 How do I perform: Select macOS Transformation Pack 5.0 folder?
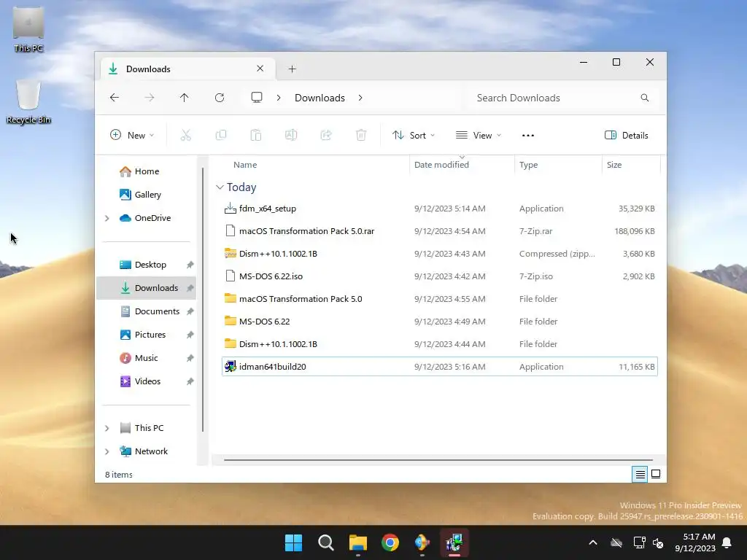pyautogui.click(x=440, y=299)
